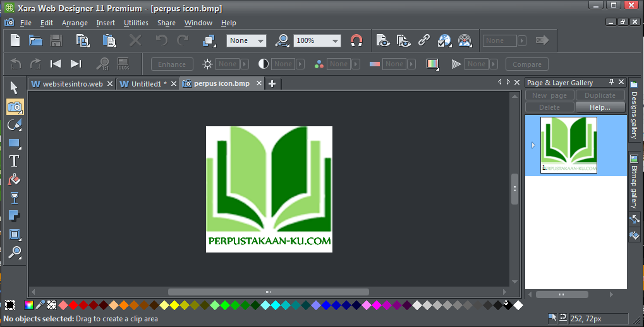The image size is (644, 327).
Task: Click the Compare button
Action: click(527, 64)
